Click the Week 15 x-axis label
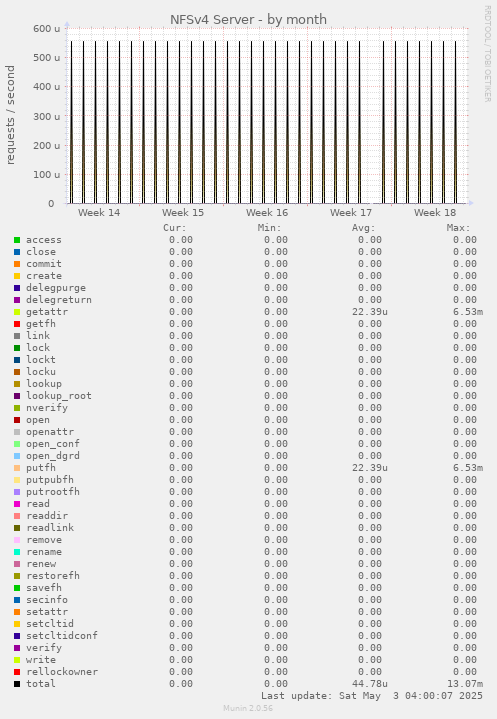This screenshot has height=719, width=497. click(x=183, y=213)
